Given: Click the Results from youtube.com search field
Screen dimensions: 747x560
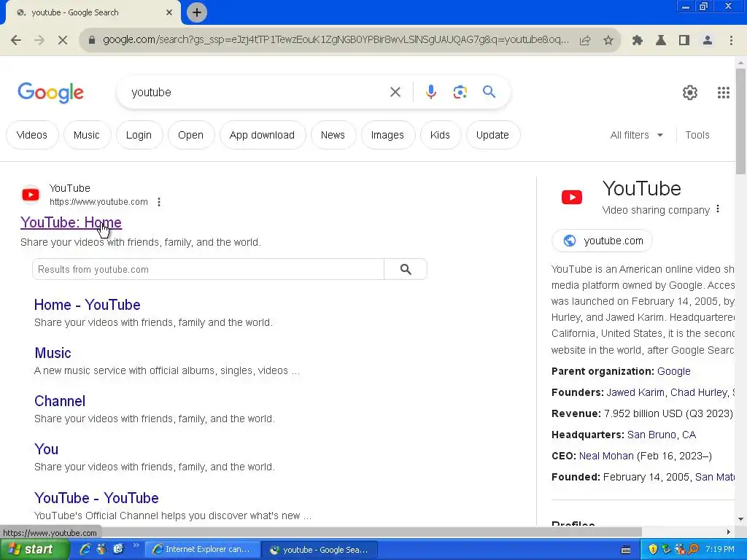Looking at the screenshot, I should (208, 270).
